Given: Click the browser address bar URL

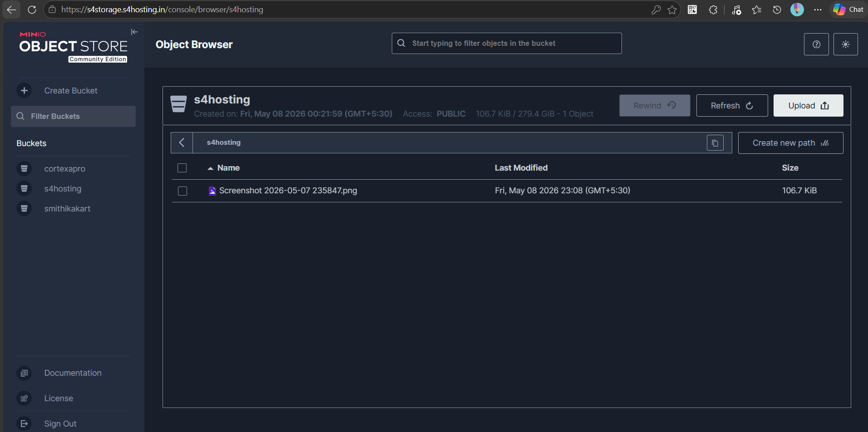Looking at the screenshot, I should (162, 10).
